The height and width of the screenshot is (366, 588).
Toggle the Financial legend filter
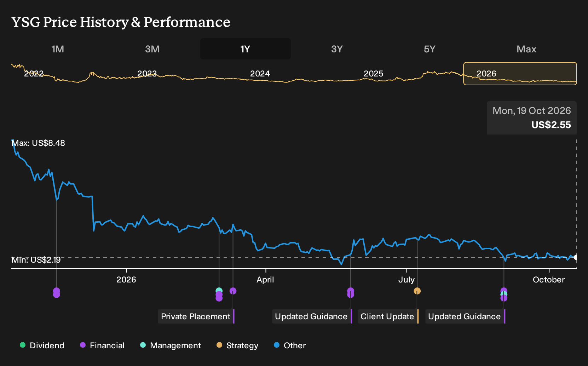pyautogui.click(x=102, y=345)
